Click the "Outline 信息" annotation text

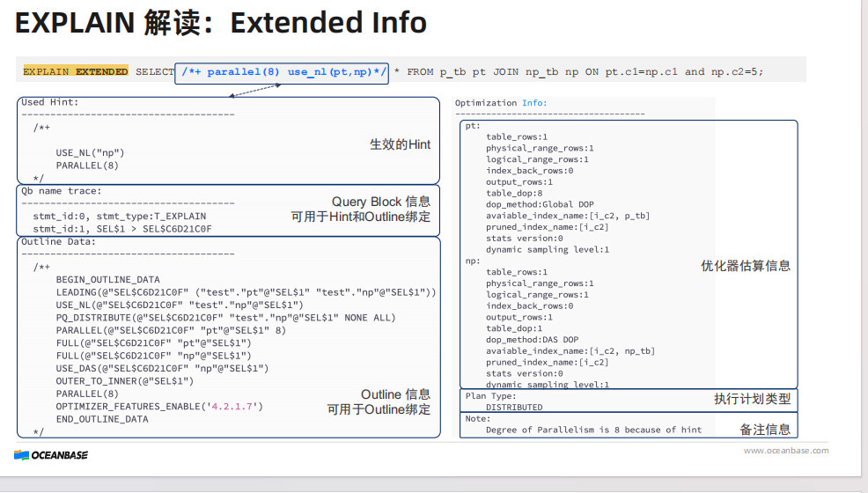395,394
